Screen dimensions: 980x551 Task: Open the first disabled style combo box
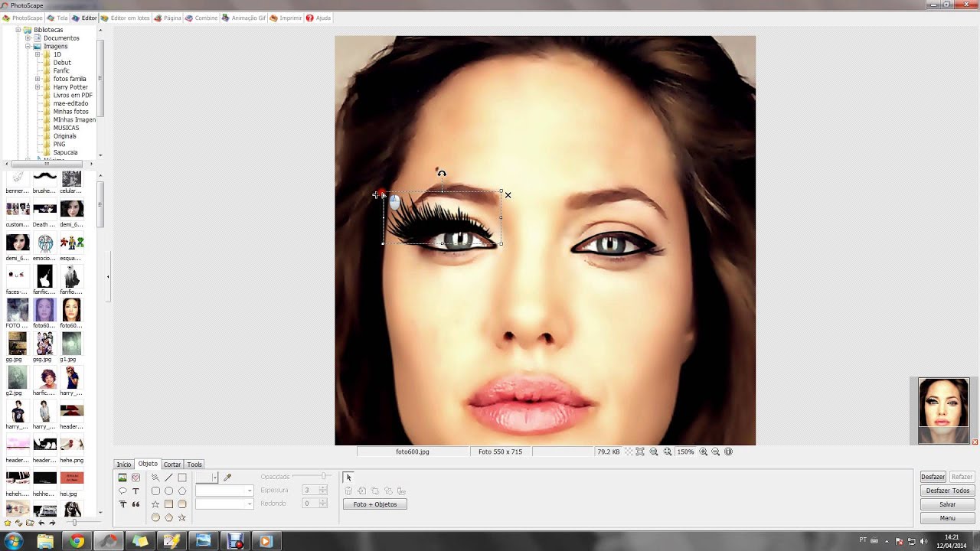tap(224, 491)
